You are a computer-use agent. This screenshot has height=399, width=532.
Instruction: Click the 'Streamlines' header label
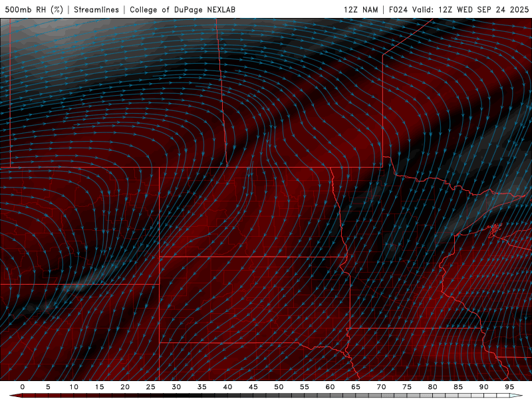[96, 9]
